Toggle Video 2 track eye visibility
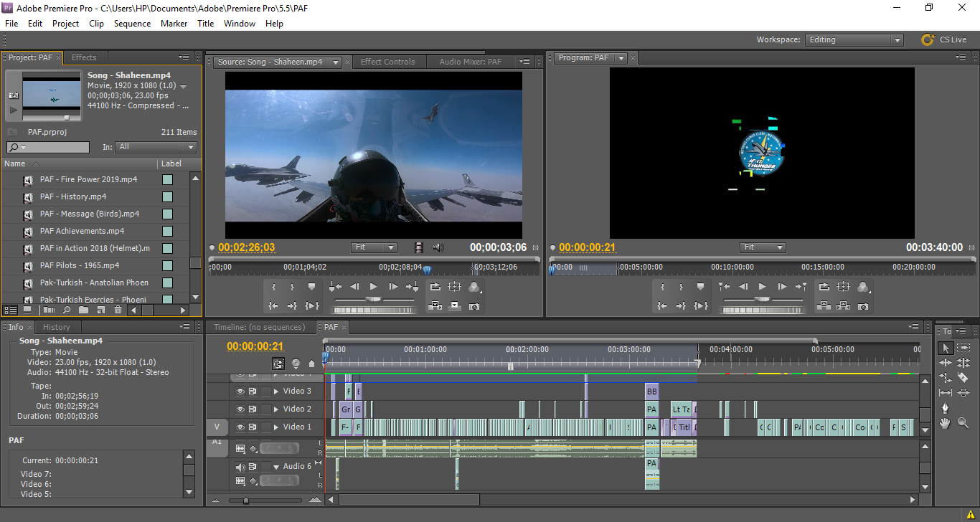The height and width of the screenshot is (522, 980). (x=241, y=409)
